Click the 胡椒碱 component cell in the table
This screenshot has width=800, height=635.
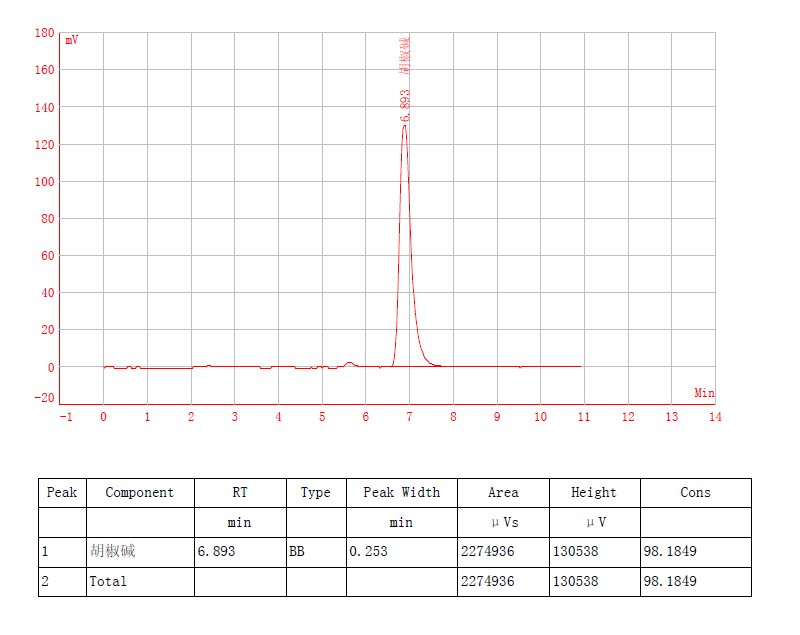[112, 551]
